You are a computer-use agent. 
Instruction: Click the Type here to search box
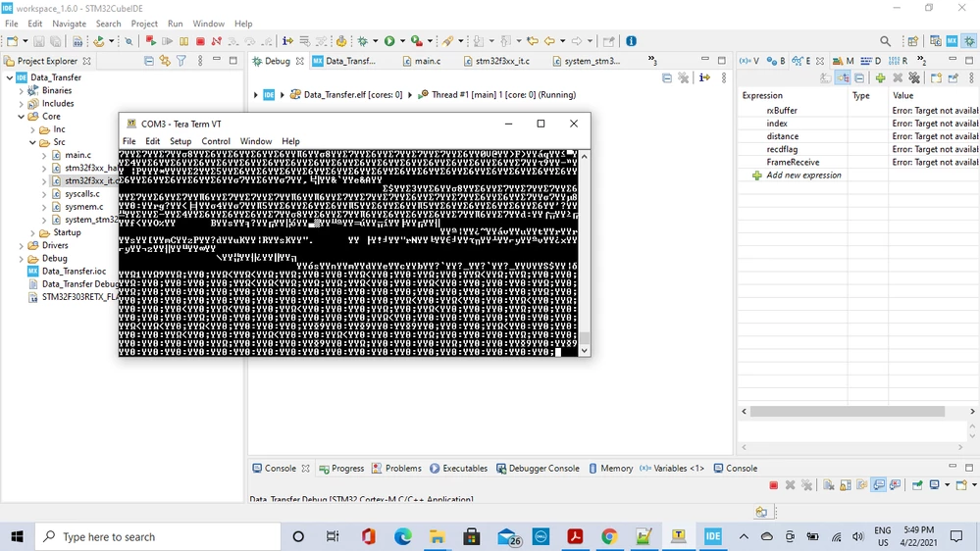pos(158,536)
